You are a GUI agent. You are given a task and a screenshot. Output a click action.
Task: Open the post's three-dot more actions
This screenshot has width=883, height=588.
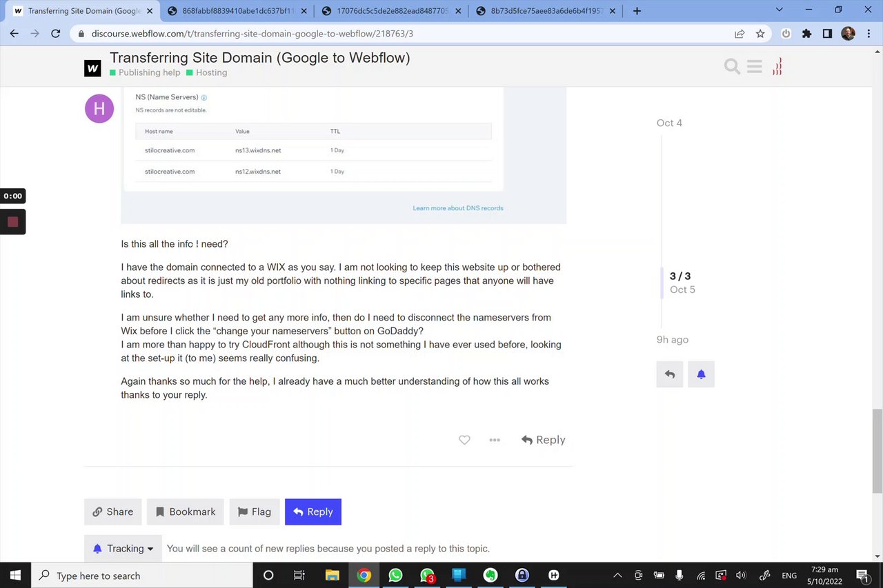[x=495, y=440]
